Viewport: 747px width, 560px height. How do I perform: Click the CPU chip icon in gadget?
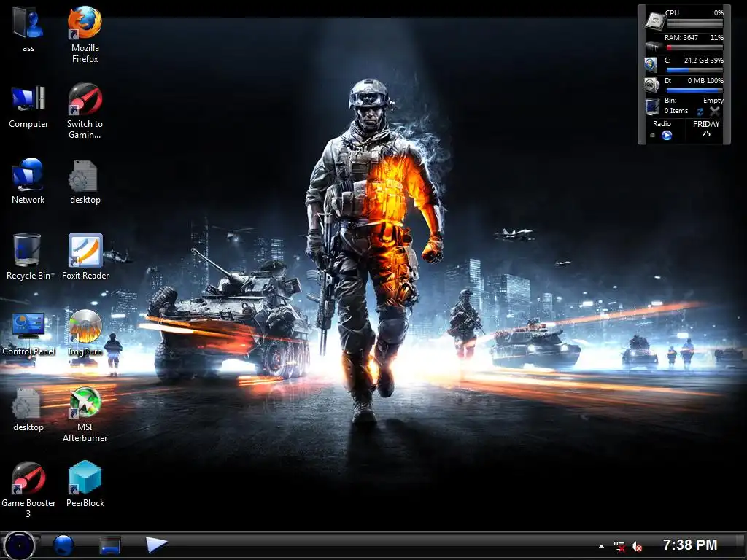(654, 20)
